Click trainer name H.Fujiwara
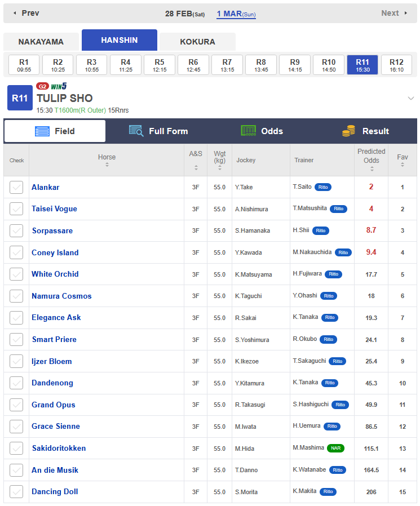Viewport: 420px width, 506px height. [x=307, y=274]
